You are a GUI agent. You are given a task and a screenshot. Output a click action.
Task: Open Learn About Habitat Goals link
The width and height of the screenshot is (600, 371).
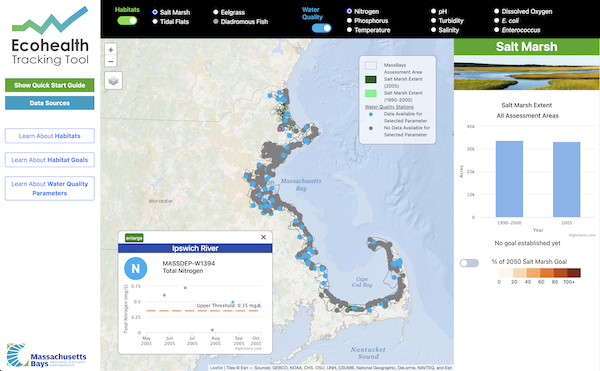click(50, 160)
